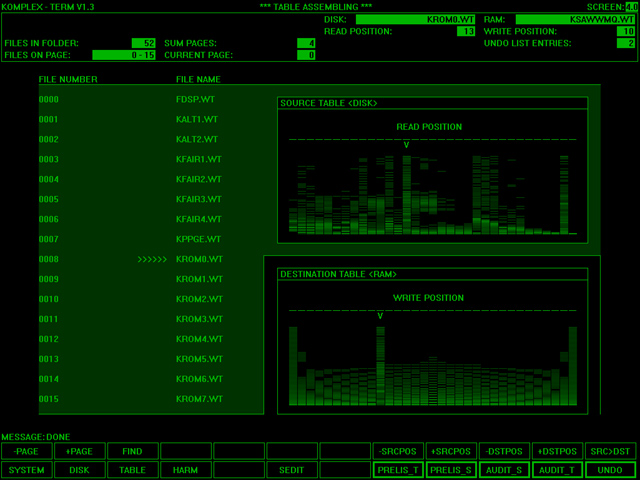This screenshot has height=480, width=640.
Task: Trigger the AUDIT_T function
Action: tap(557, 470)
